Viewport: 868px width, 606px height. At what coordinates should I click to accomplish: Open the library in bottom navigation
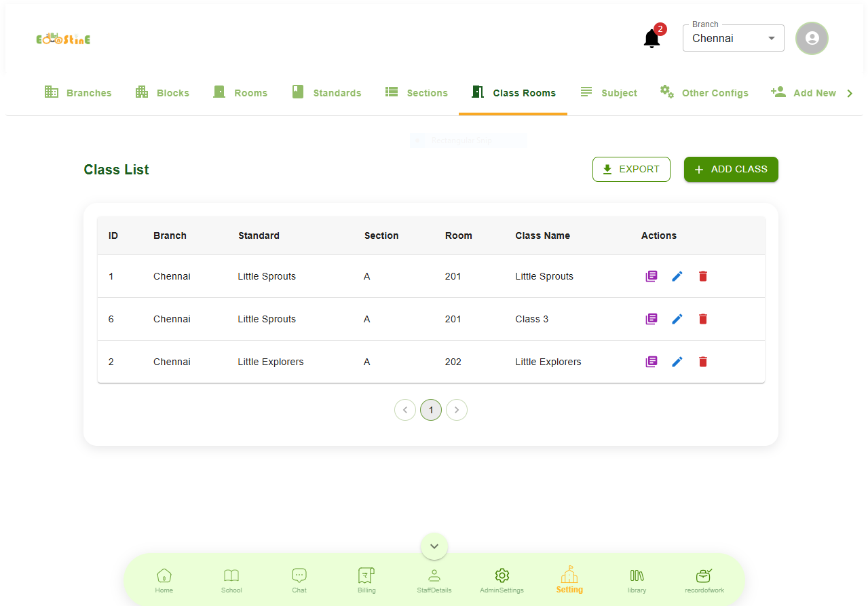[637, 580]
